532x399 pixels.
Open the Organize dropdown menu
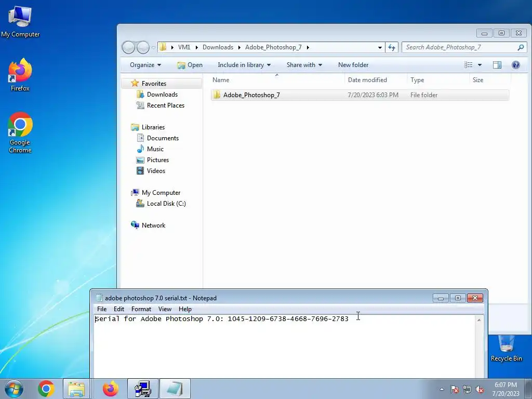[145, 65]
